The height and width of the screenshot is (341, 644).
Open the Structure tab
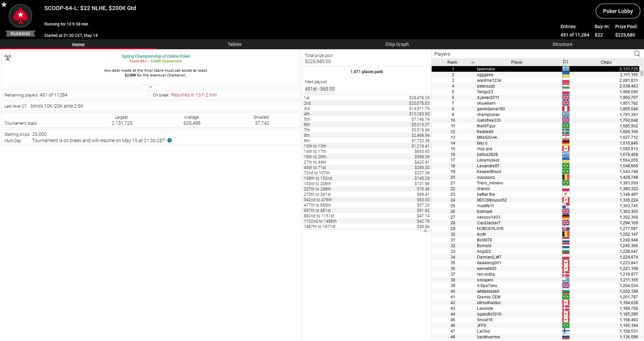(x=562, y=44)
